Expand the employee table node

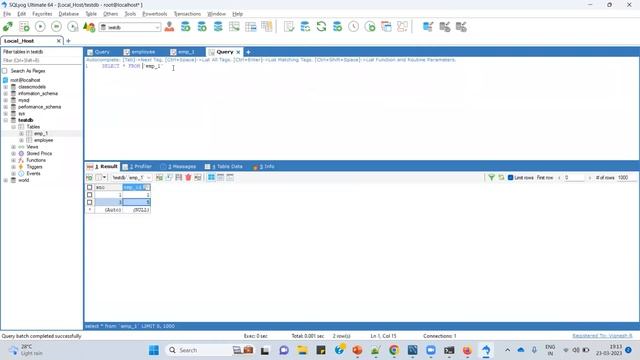(21, 140)
